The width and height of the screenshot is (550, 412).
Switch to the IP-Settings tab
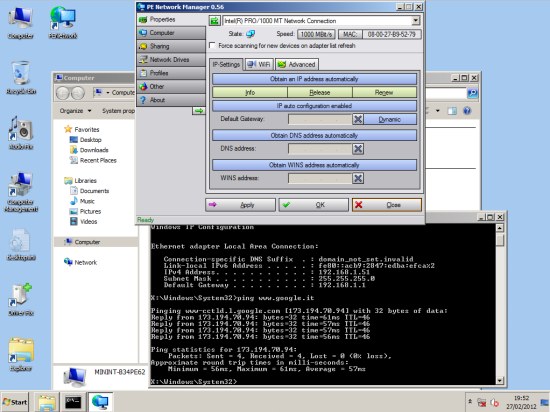point(226,65)
